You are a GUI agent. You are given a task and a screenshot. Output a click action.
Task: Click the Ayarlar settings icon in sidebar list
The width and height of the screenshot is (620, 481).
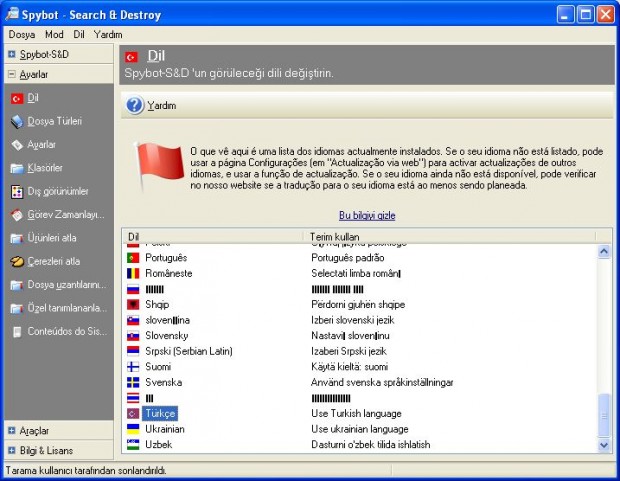click(17, 145)
